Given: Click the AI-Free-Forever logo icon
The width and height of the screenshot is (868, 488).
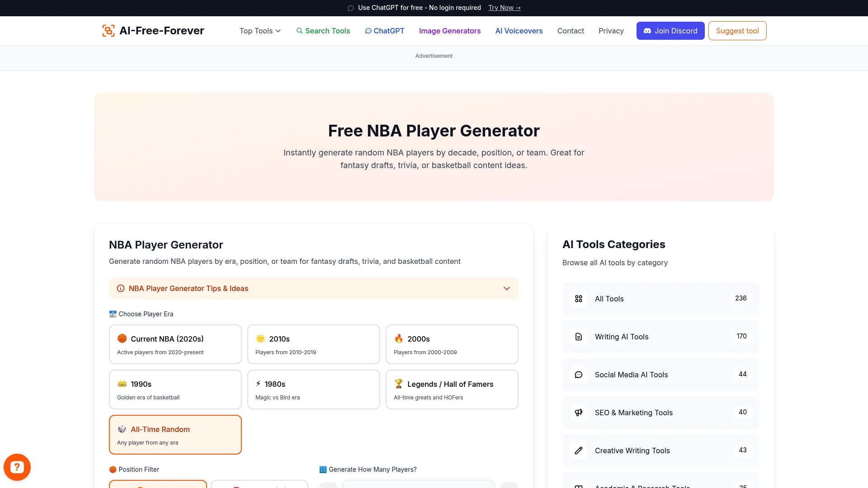Looking at the screenshot, I should point(108,30).
